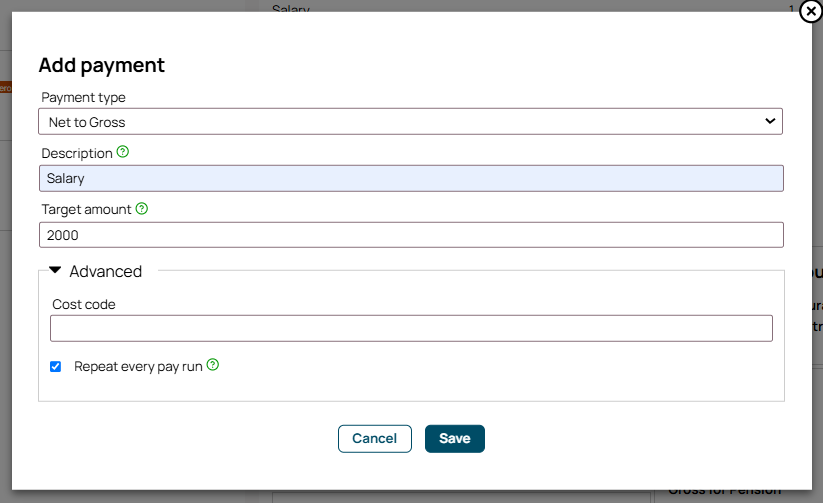Click the 'Cost code' field label
Screen dimensions: 823x503
tap(84, 305)
